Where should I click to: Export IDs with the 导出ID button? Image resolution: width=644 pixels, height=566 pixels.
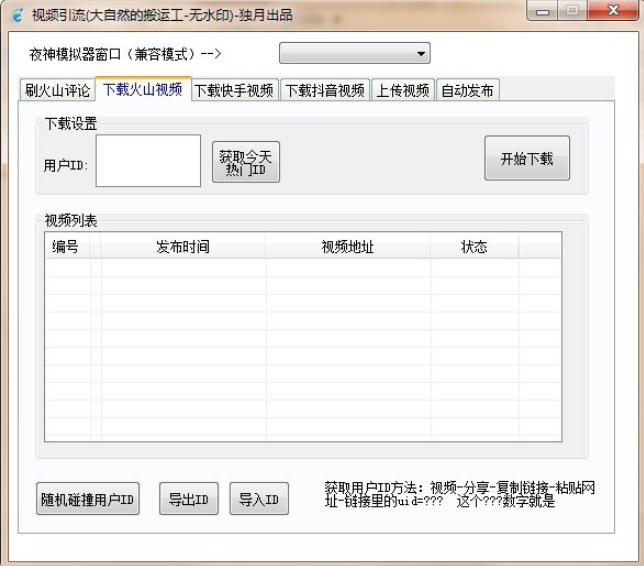[x=189, y=499]
